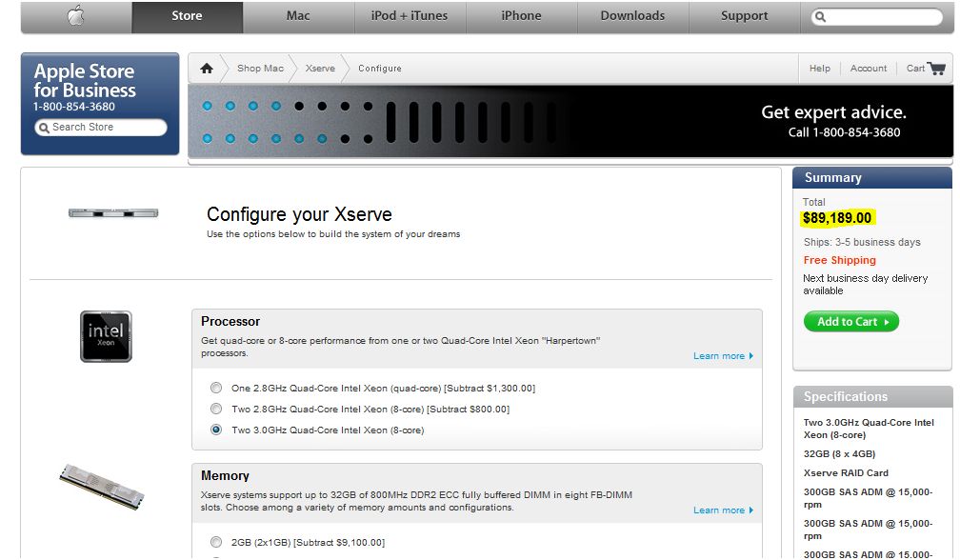Viewport: 960px width, 560px height.
Task: Click the Apple Store for Business title
Action: tap(85, 80)
